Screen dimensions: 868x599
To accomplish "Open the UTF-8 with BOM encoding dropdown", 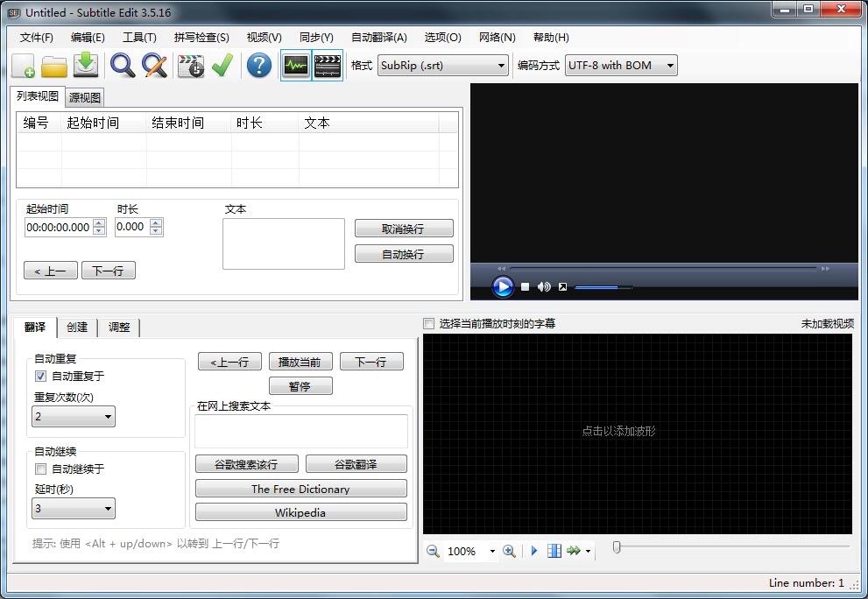I will (669, 65).
